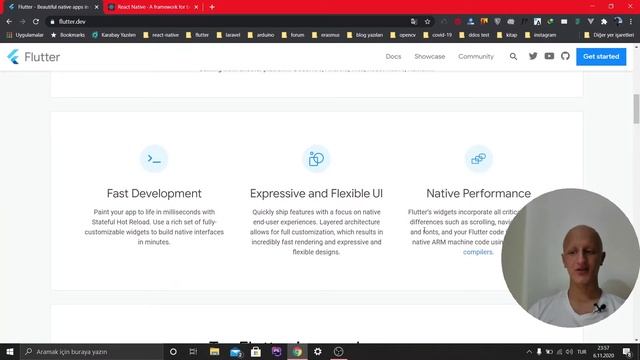
Task: Expand the forum bookmark folder
Action: [293, 35]
